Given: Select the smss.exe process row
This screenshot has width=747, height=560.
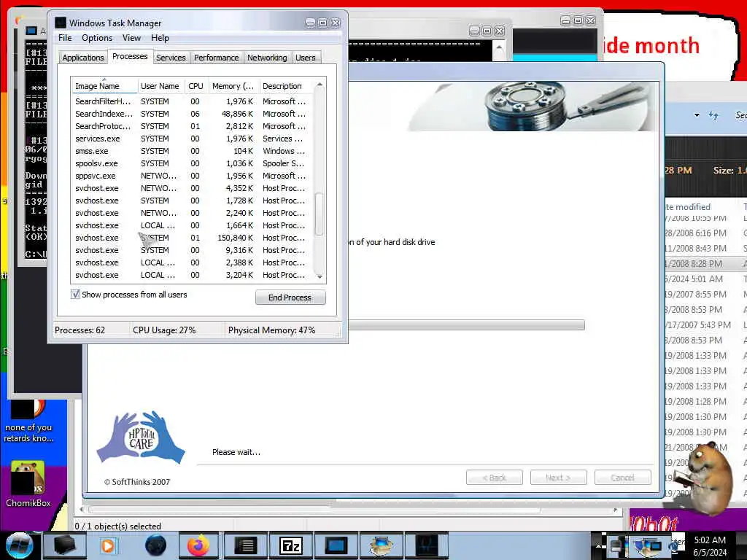Looking at the screenshot, I should tap(193, 151).
